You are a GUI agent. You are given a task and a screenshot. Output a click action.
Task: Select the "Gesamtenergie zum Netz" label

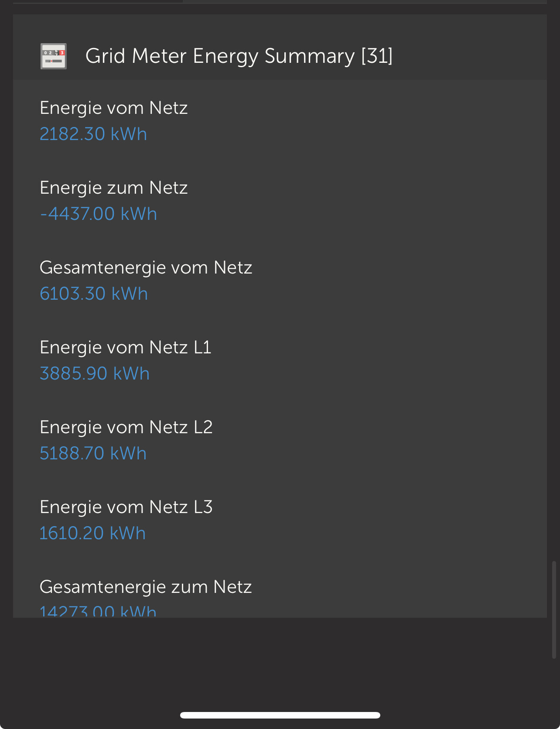point(146,587)
